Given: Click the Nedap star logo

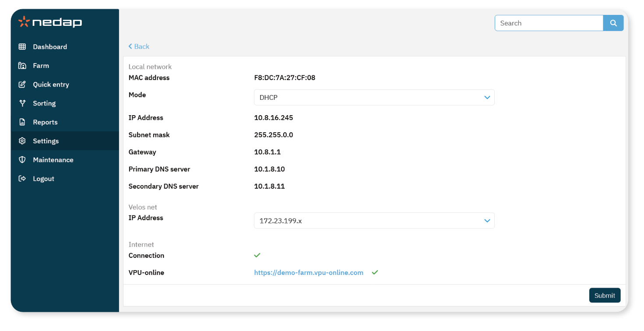Looking at the screenshot, I should coord(24,21).
